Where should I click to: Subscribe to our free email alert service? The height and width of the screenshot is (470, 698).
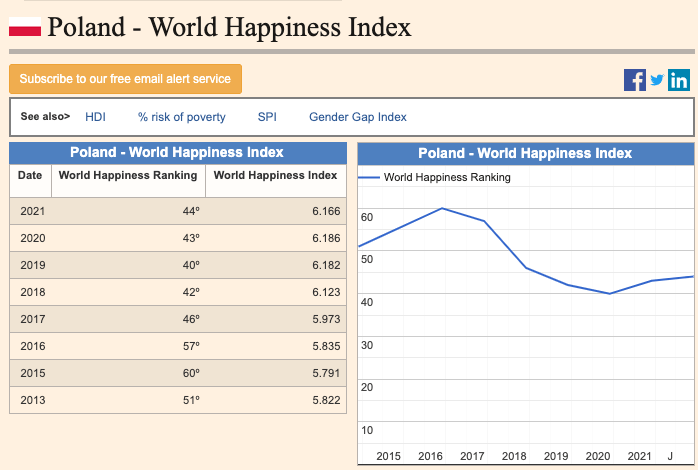tap(126, 79)
